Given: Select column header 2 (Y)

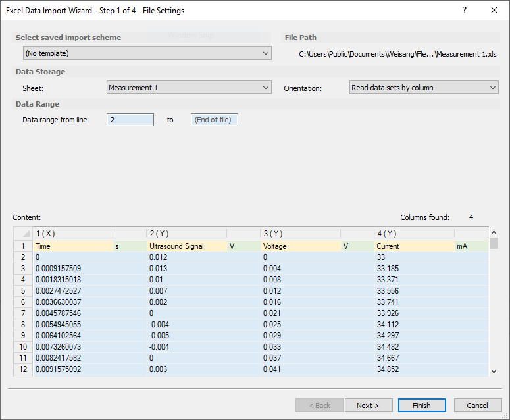Looking at the screenshot, I should [186, 234].
